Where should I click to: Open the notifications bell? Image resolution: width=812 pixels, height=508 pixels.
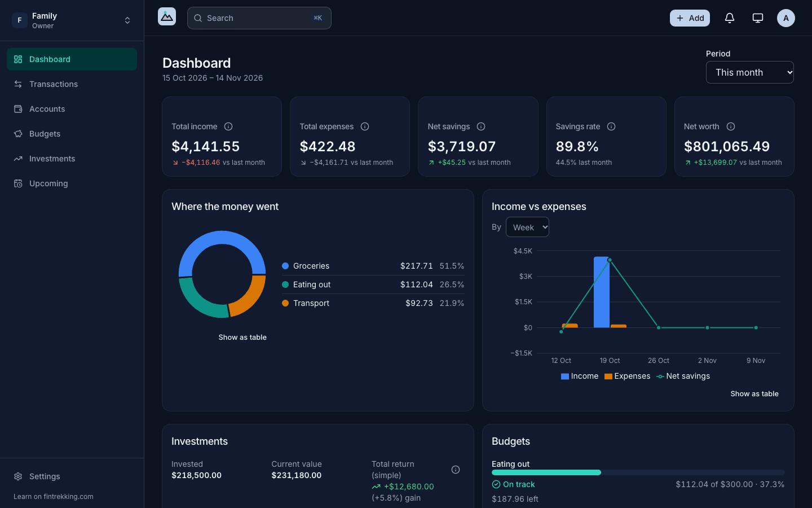(x=729, y=18)
